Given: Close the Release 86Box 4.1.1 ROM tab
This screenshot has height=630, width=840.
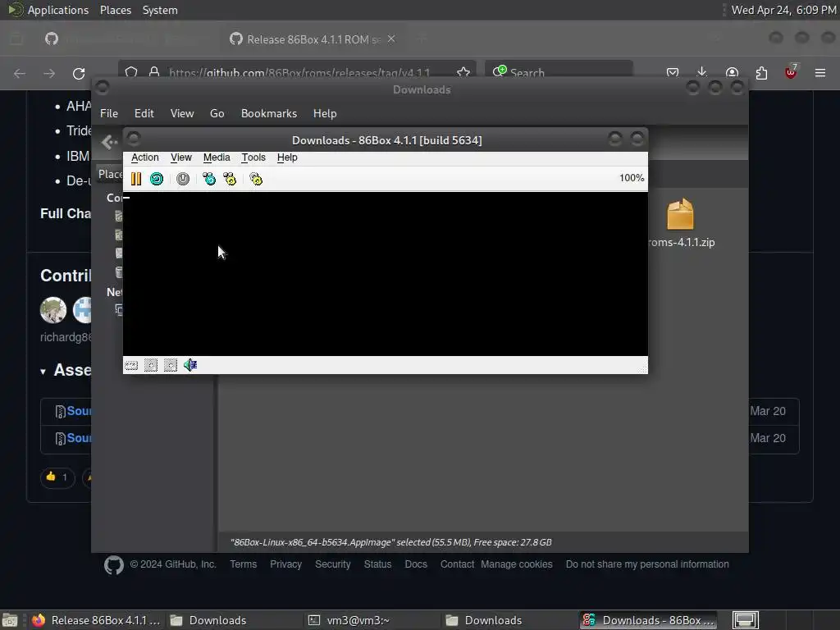Looking at the screenshot, I should point(391,39).
